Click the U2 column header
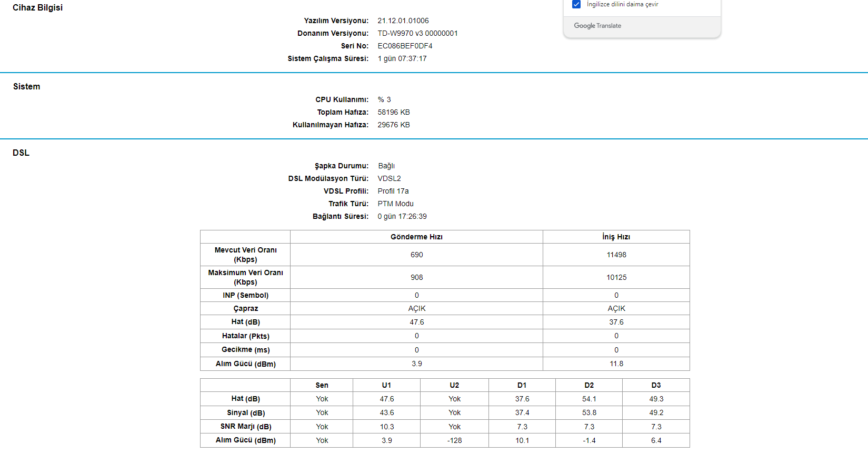868x454 pixels. (454, 385)
